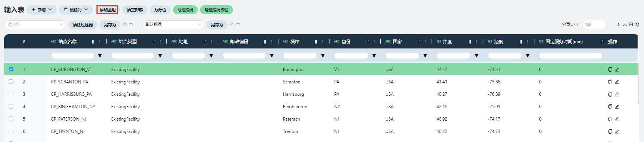Copy the CP_HARRISBURG_PA row using copy icon

(610, 94)
